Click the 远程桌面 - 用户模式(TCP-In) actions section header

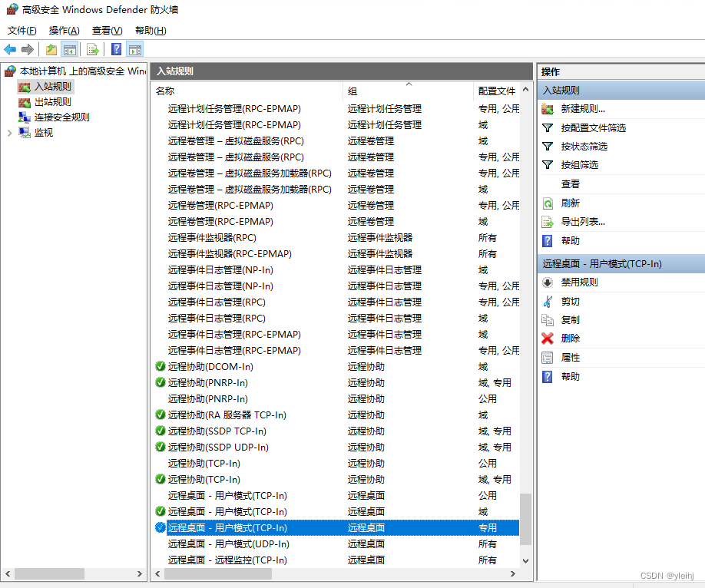tap(621, 264)
